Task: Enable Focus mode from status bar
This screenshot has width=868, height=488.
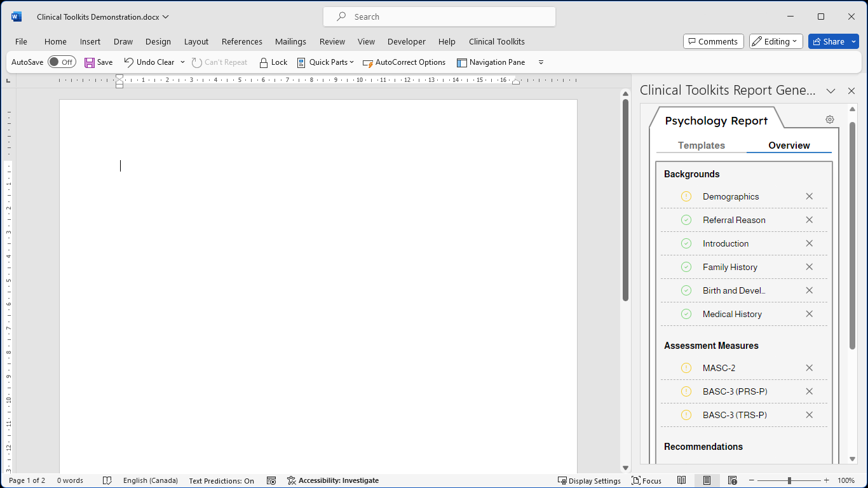Action: point(647,480)
